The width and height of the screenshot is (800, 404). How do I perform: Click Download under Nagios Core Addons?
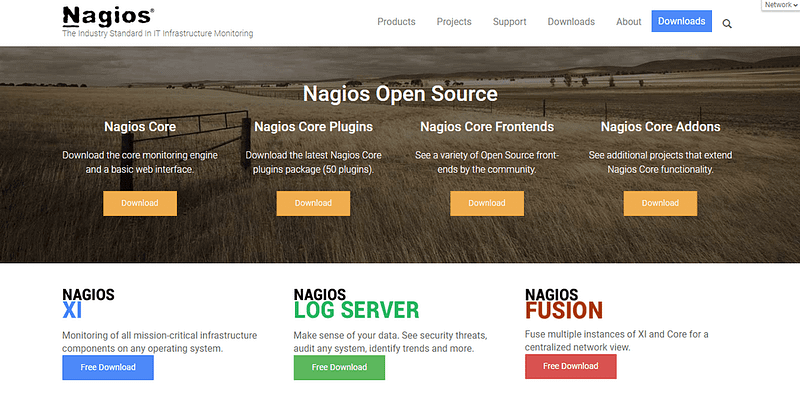(x=660, y=203)
